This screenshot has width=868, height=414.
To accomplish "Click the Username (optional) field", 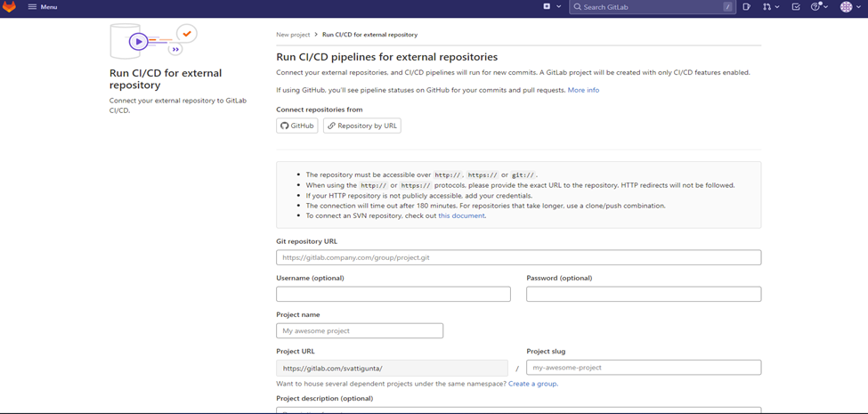I will coord(393,294).
